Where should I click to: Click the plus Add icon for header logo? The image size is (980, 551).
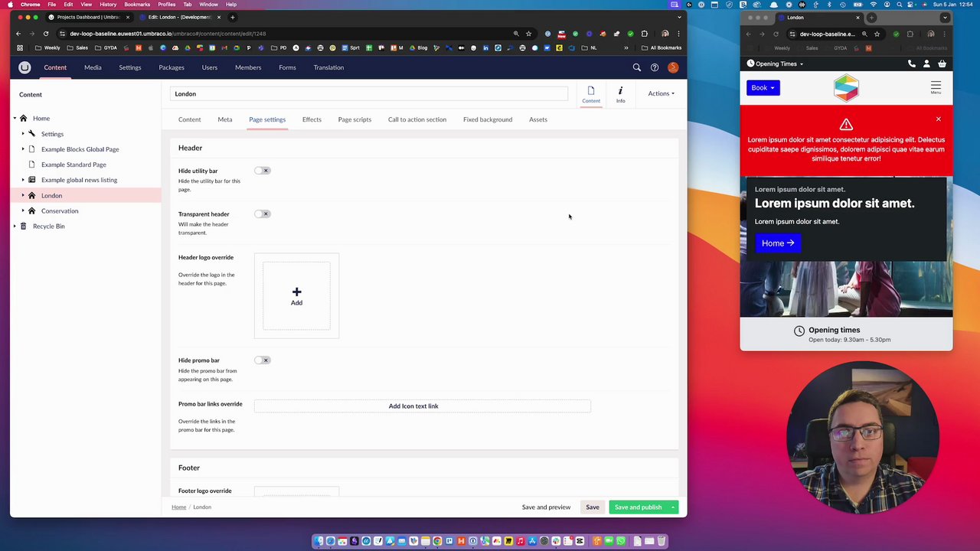[x=296, y=292]
